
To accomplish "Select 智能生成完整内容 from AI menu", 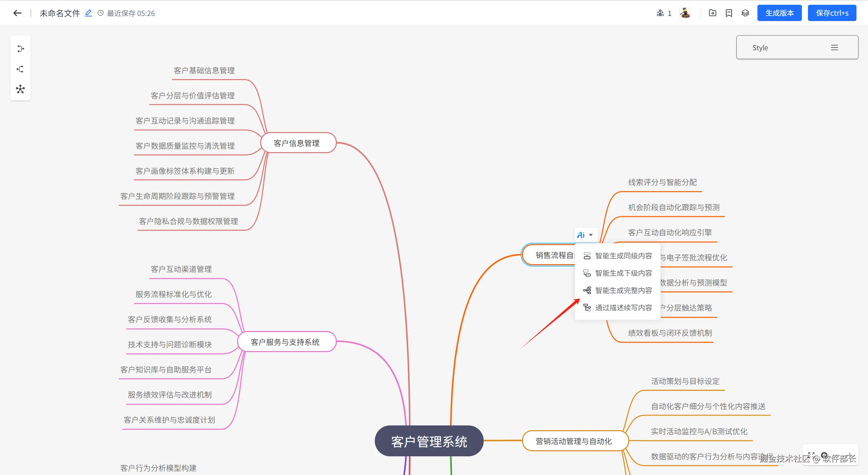I will pos(623,290).
